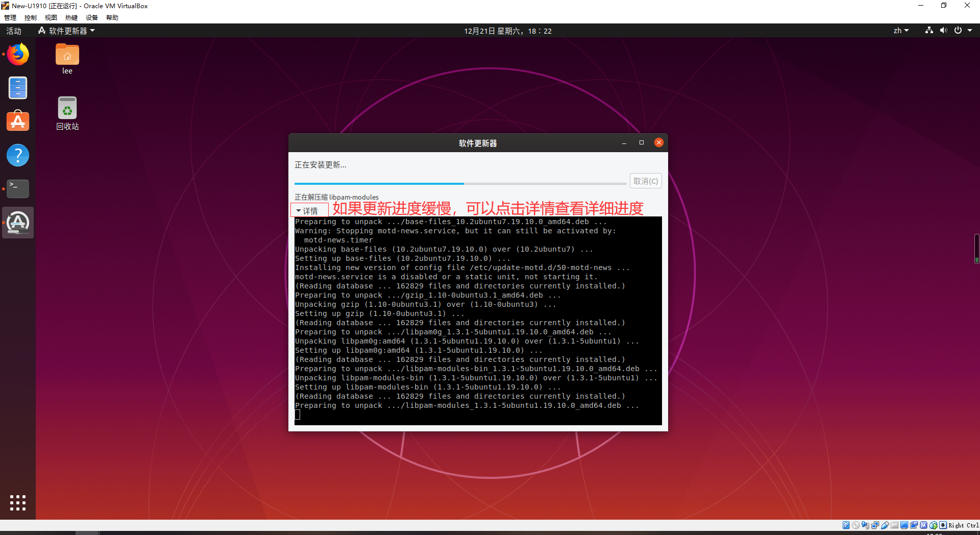The width and height of the screenshot is (980, 535).
Task: Open the 设备 menu in VirtualBox
Action: pyautogui.click(x=92, y=17)
